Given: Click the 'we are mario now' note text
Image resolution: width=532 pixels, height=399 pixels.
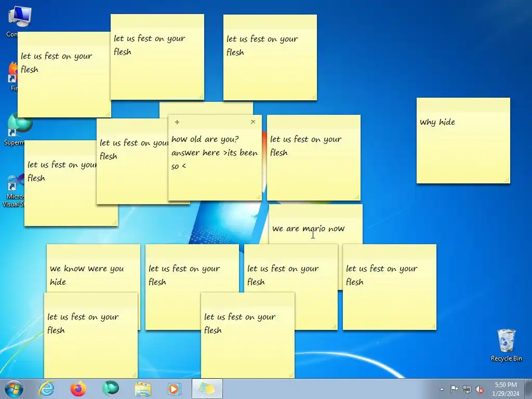Looking at the screenshot, I should click(309, 229).
